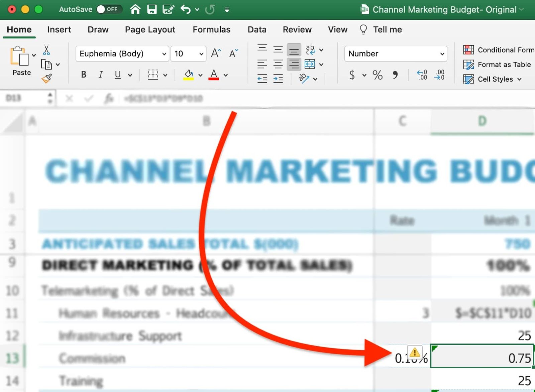Click the error warning indicator near Commission
This screenshot has width=535, height=392.
(415, 352)
